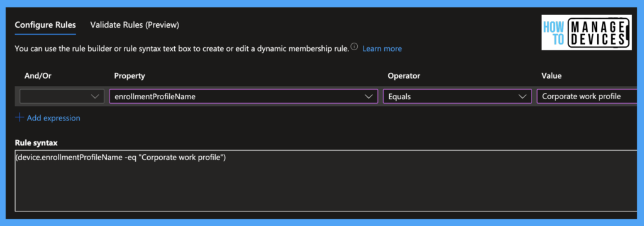Open the Equals operator dropdown
The width and height of the screenshot is (644, 226).
pos(458,97)
